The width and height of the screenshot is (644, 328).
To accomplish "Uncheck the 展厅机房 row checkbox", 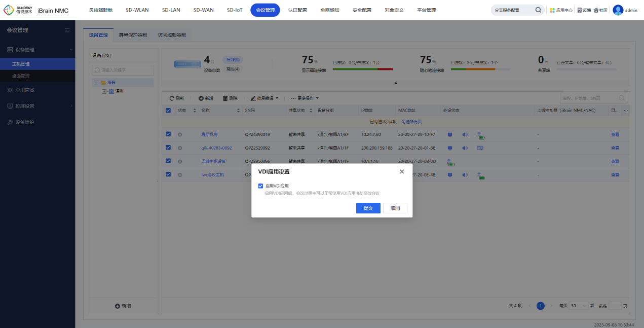I will [168, 134].
